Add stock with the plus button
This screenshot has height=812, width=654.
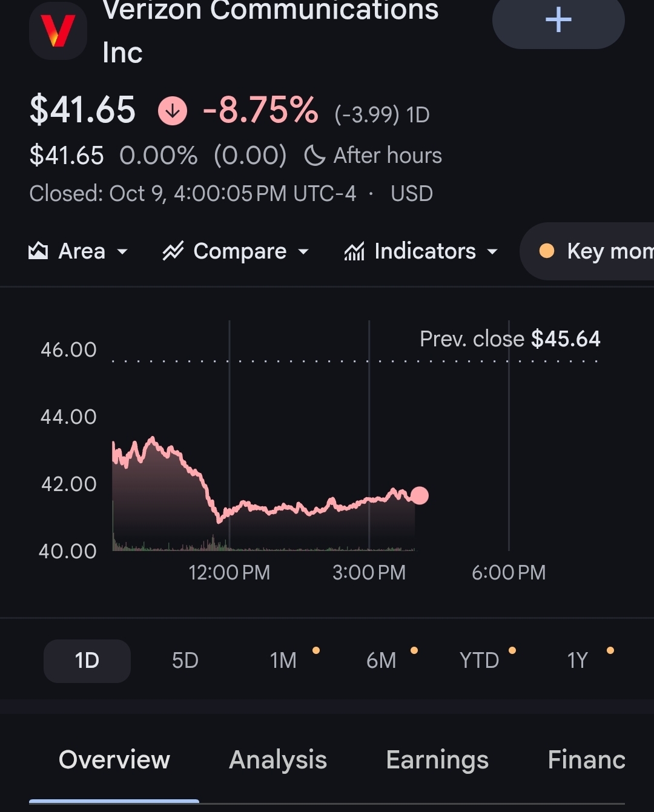(558, 22)
